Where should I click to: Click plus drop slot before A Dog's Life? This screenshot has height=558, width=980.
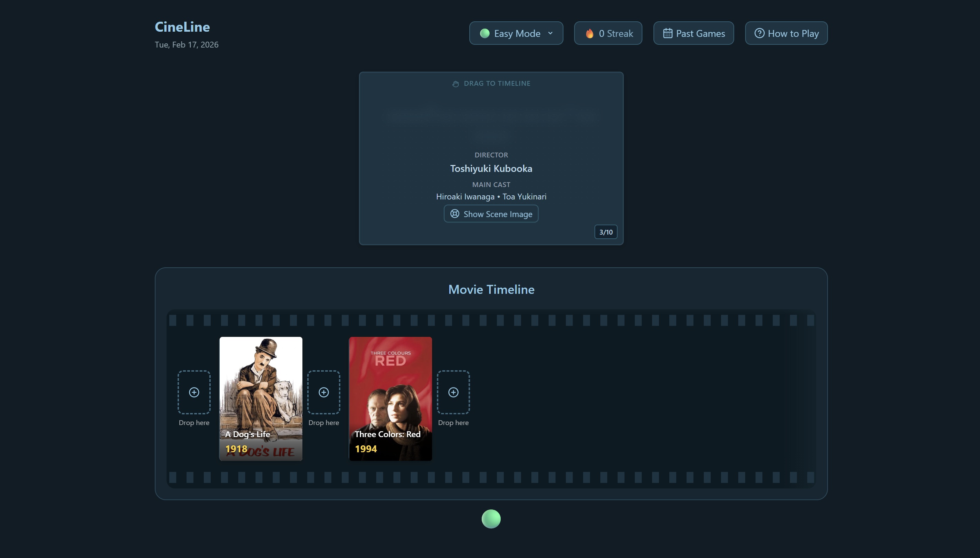click(194, 392)
